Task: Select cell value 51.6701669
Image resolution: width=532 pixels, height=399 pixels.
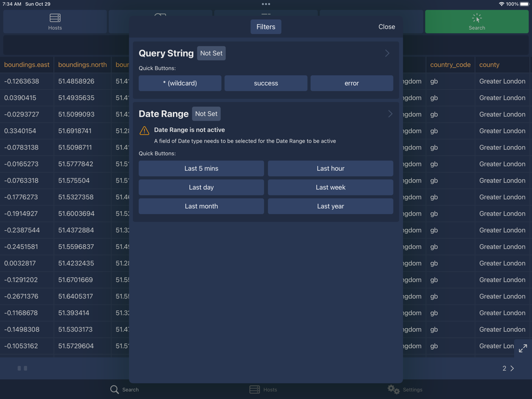Action: coord(76,280)
